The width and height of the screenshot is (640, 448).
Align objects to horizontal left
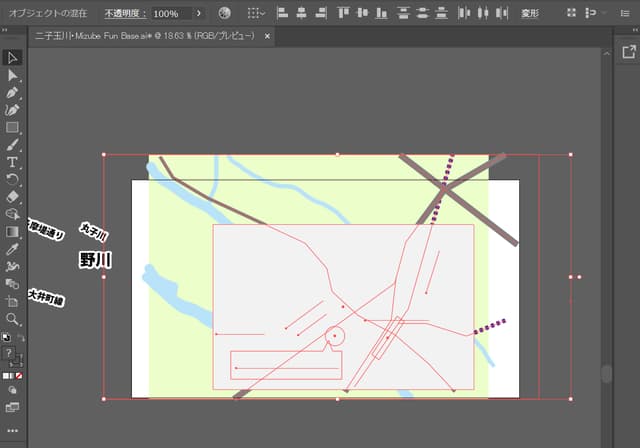282,13
